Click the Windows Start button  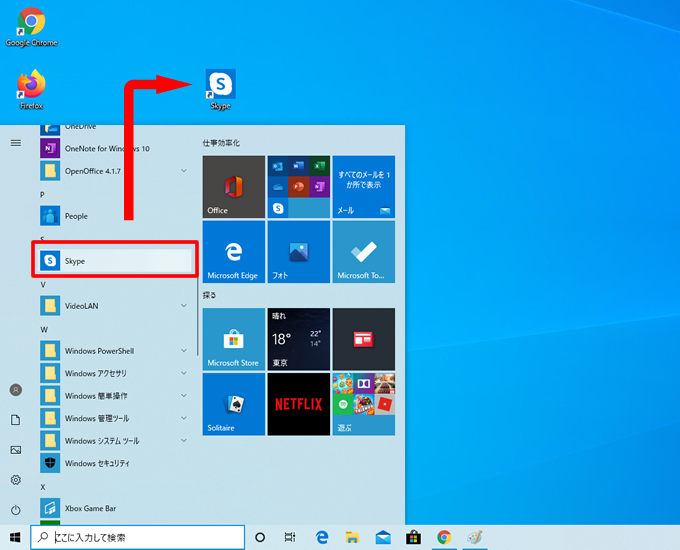click(15, 537)
